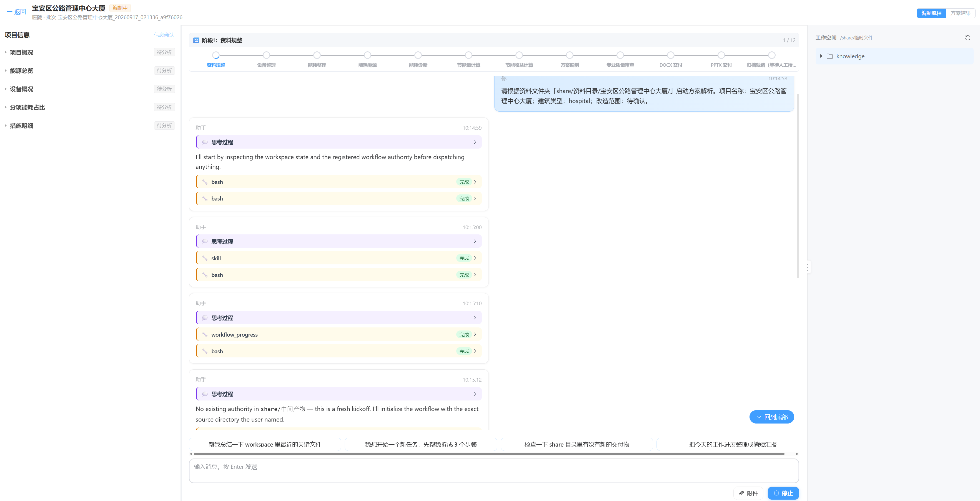The height and width of the screenshot is (501, 980).
Task: Pick the suggestion 帮我总结一下 workspace 里最近的关键文件
Action: point(265,444)
